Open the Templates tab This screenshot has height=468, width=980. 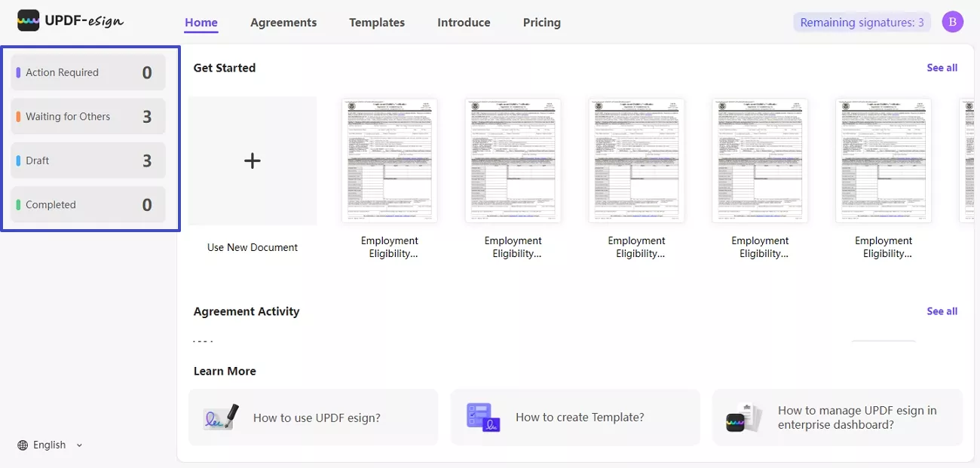[x=377, y=23]
